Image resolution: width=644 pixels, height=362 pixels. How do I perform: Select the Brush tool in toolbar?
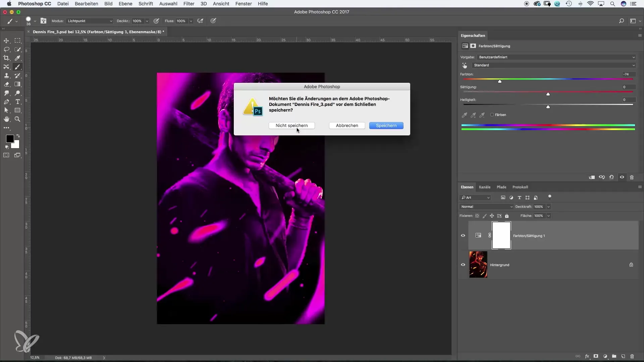click(18, 67)
